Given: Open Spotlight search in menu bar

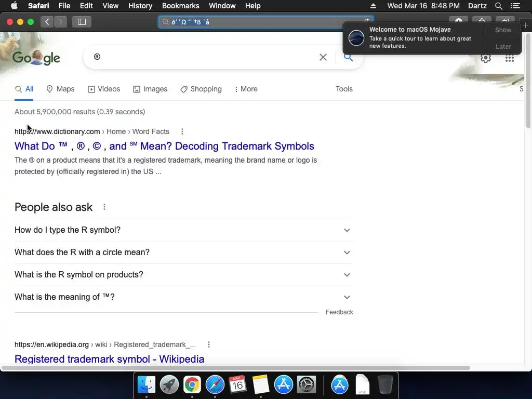Looking at the screenshot, I should tap(498, 6).
